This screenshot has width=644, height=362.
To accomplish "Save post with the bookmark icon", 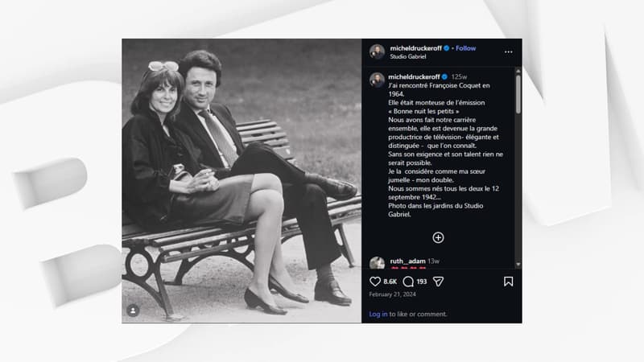I will pyautogui.click(x=508, y=281).
